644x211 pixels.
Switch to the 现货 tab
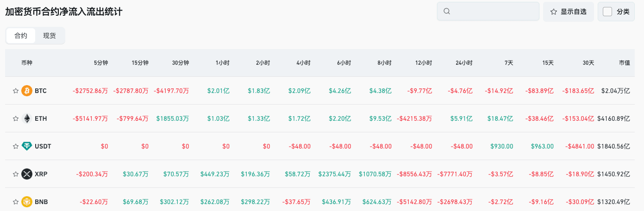50,36
